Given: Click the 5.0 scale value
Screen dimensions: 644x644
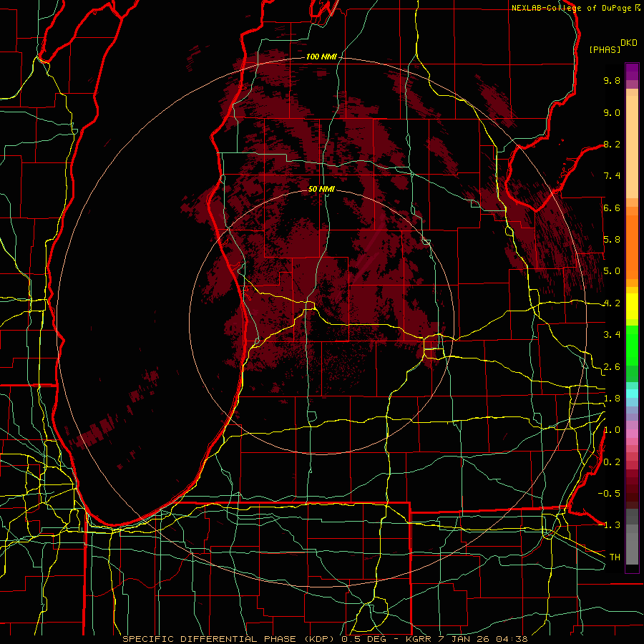Looking at the screenshot, I should 612,271.
